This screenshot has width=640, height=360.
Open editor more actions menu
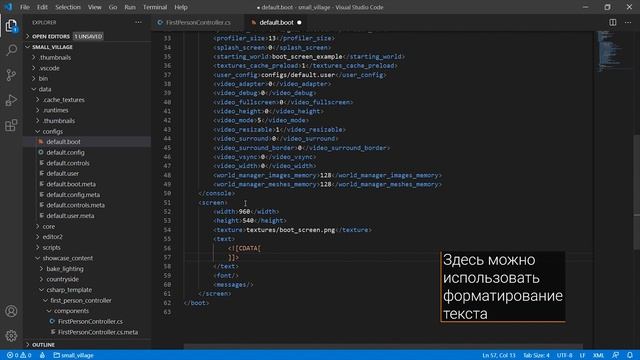click(x=628, y=22)
